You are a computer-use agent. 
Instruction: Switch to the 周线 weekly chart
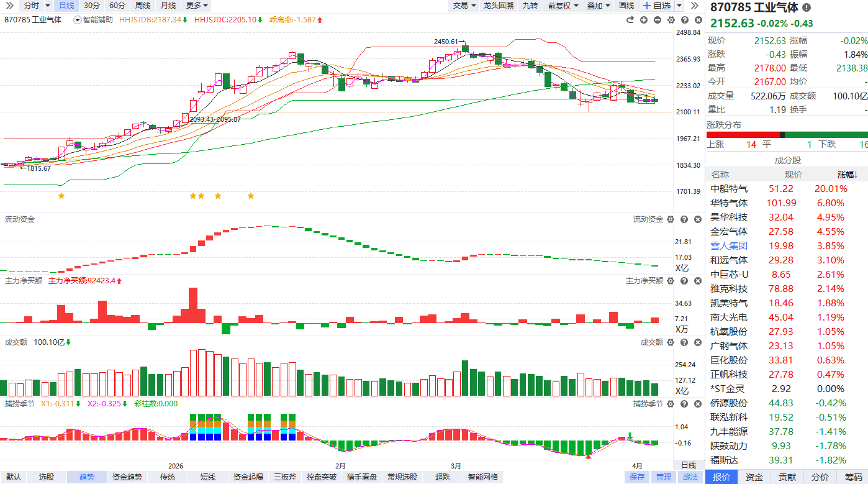[142, 6]
